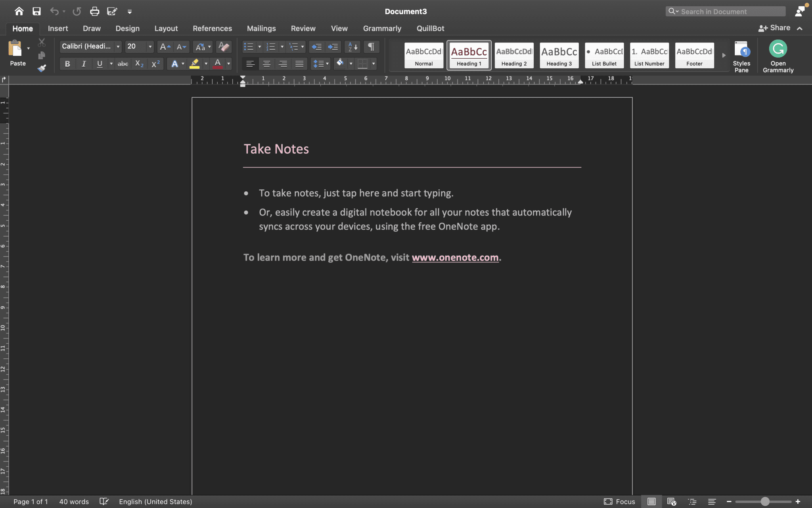Open the QuillBot ribbon tab
Screen dimensions: 812x508
tap(431, 28)
